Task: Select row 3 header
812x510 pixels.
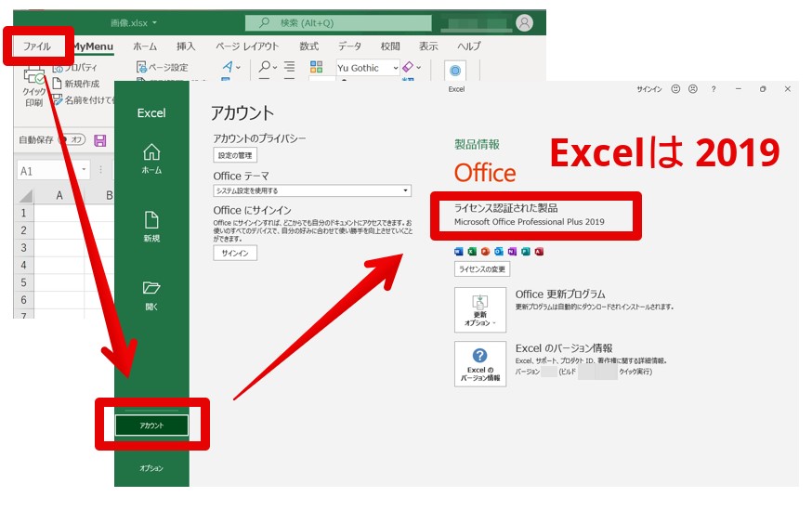Action: [23, 247]
